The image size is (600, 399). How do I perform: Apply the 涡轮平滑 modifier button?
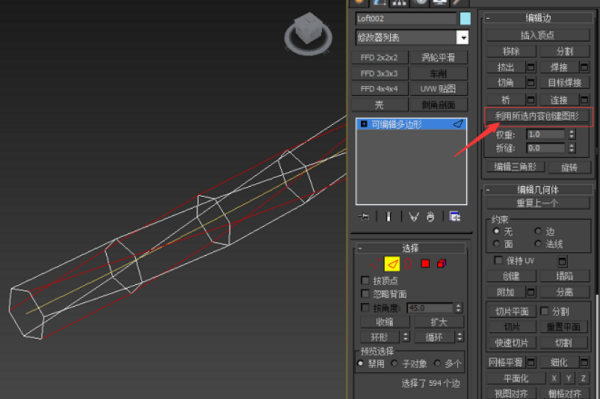tap(439, 57)
